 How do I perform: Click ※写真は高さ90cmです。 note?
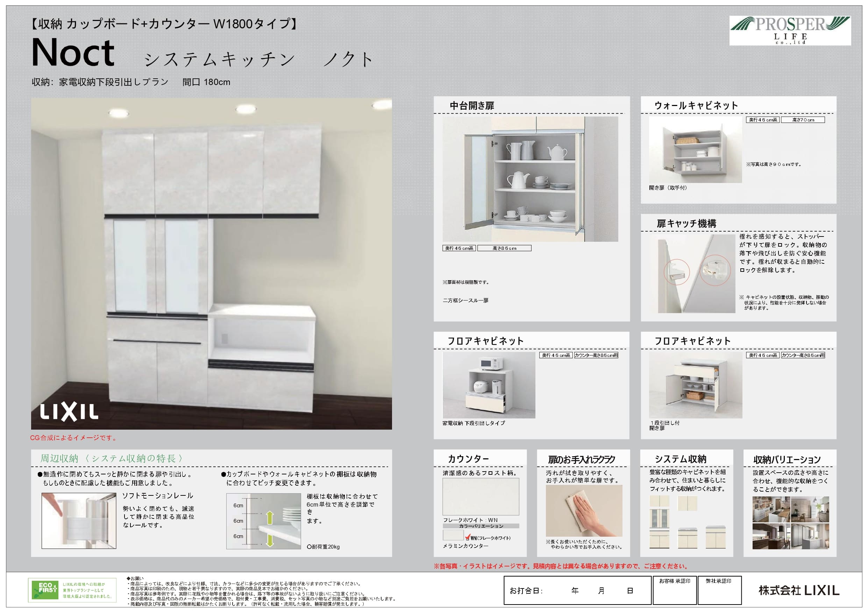tap(774, 164)
